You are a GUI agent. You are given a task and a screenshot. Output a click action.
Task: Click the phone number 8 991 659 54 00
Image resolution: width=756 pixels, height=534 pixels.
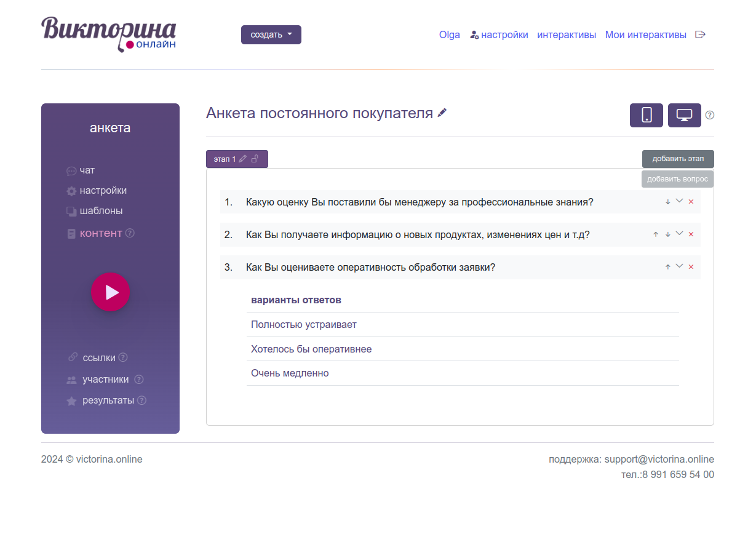point(678,474)
